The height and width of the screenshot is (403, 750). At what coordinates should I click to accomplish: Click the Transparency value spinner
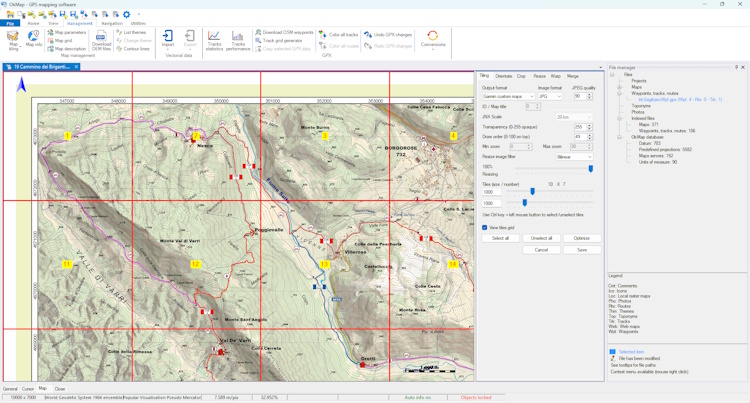coord(583,127)
